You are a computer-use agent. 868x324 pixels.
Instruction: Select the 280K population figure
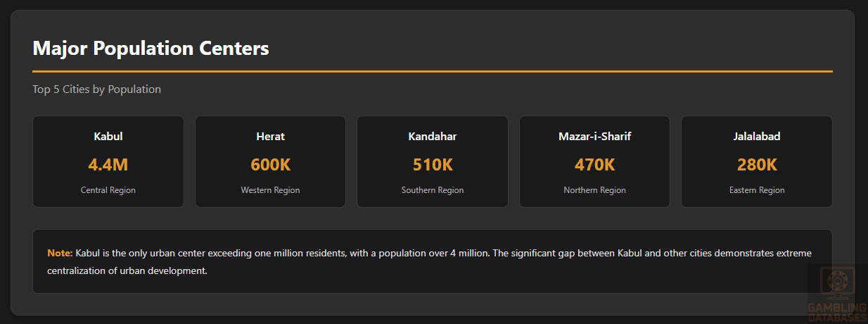coord(757,165)
